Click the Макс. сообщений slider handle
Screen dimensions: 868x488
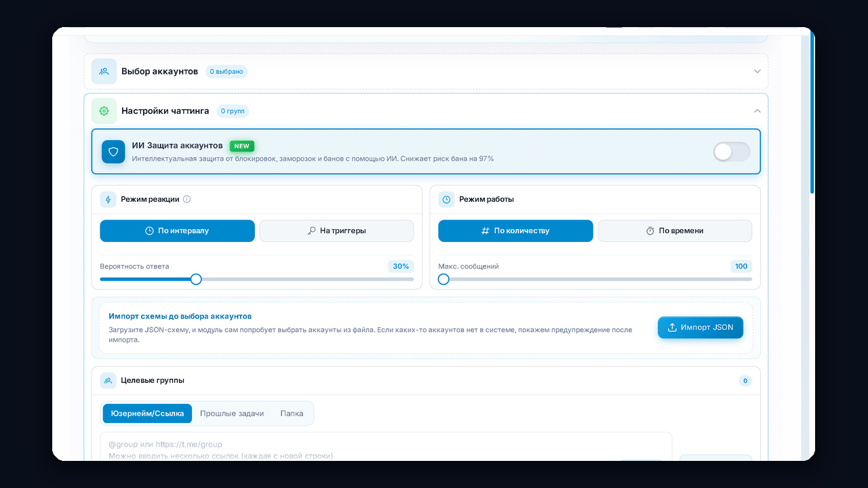click(443, 279)
